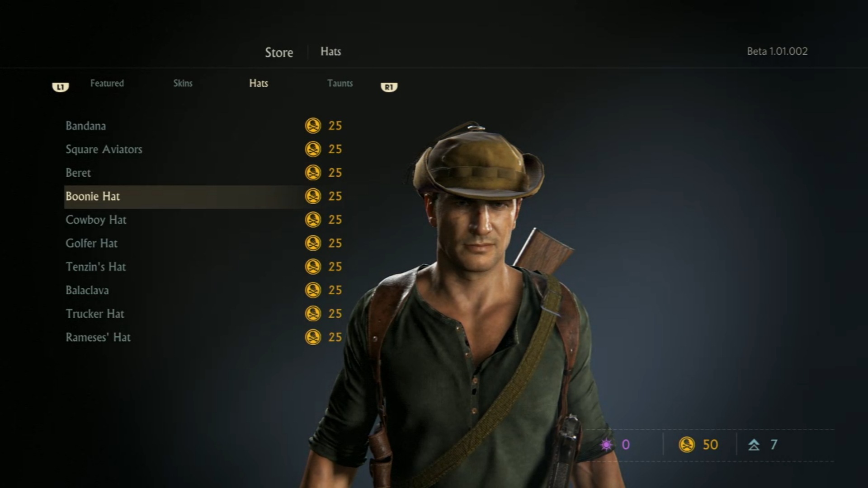
Task: Click the R1 shoulder button icon
Action: (x=389, y=87)
